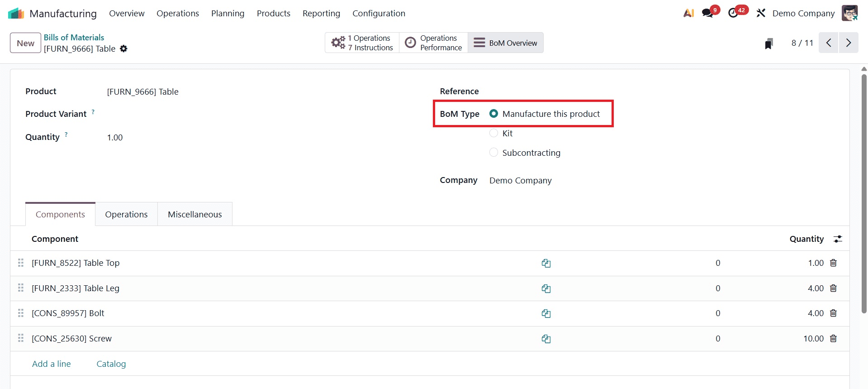Delete the Screw component line
The image size is (868, 389).
pyautogui.click(x=833, y=338)
